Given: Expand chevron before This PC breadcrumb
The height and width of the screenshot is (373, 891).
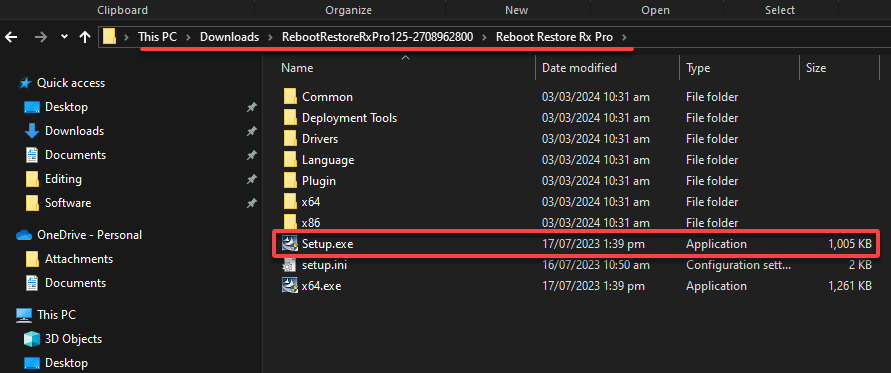Looking at the screenshot, I should [x=127, y=38].
